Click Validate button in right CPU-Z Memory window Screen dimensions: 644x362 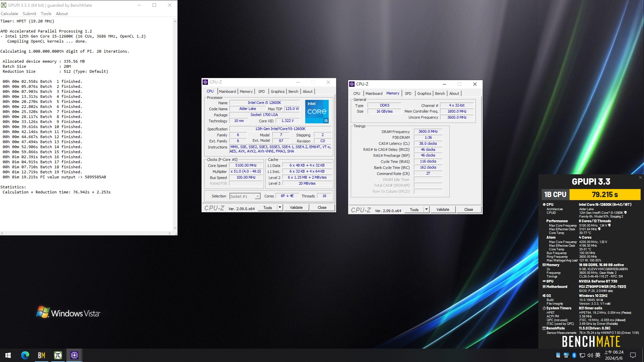point(443,209)
